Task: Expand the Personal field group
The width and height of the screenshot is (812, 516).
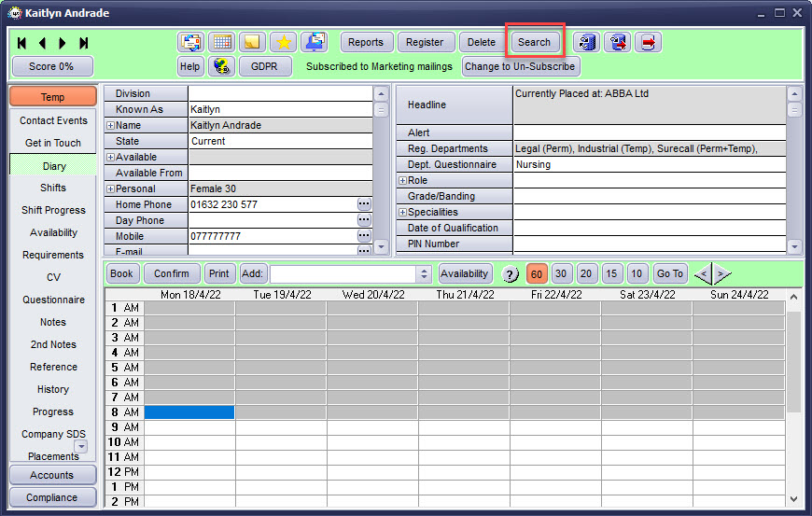Action: tap(110, 188)
